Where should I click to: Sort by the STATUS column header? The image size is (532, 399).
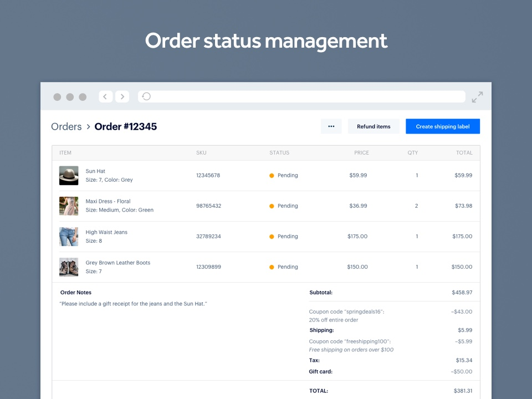[x=279, y=152]
